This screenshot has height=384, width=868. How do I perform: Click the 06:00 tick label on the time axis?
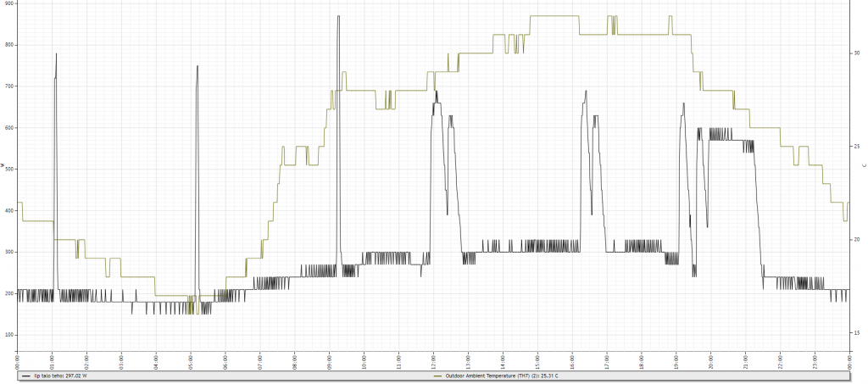[x=225, y=361]
